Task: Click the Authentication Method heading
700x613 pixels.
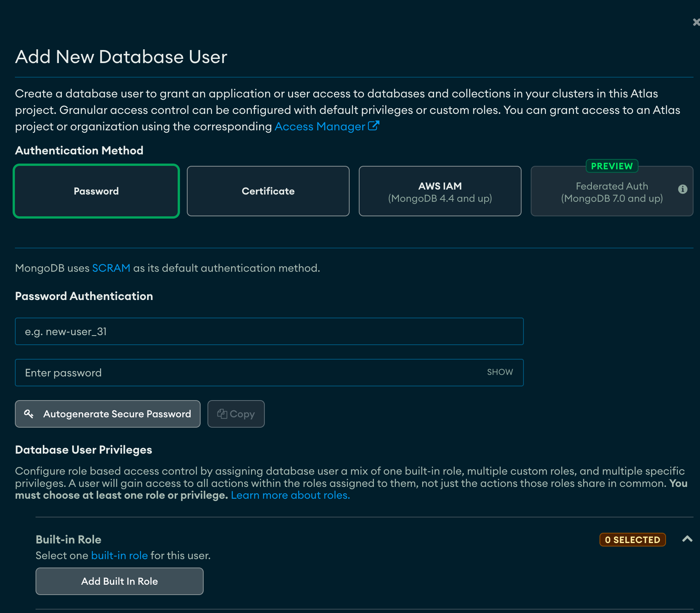Action: pyautogui.click(x=79, y=151)
